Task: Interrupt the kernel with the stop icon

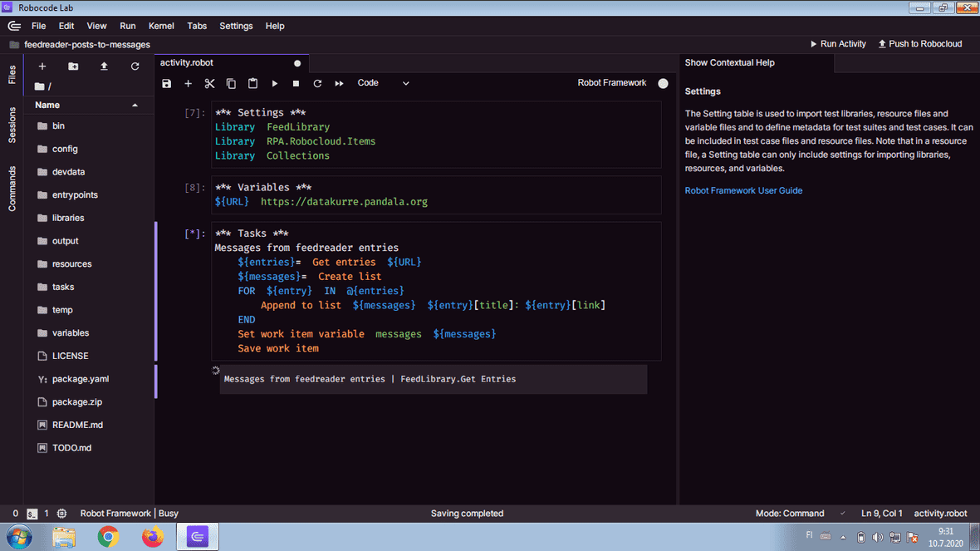Action: [296, 83]
